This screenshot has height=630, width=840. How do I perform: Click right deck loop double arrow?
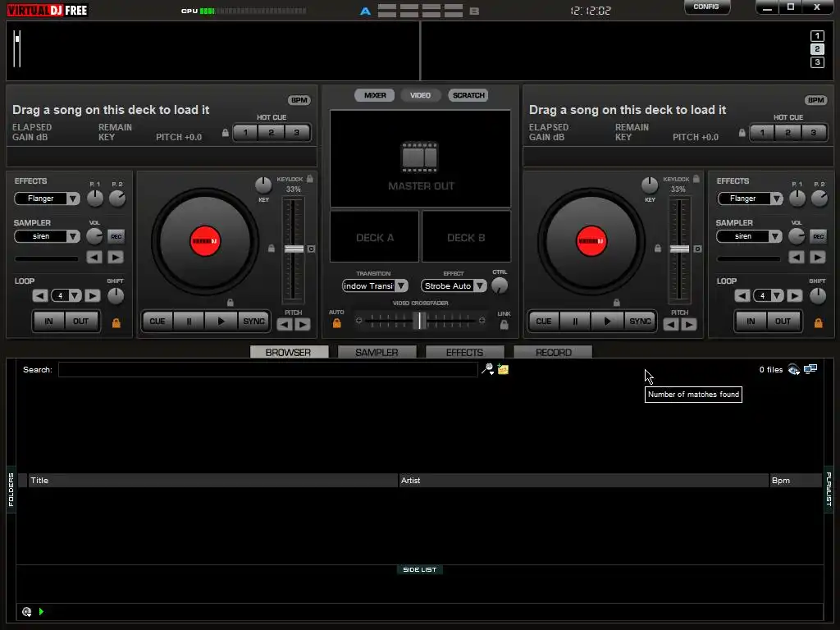click(x=794, y=295)
